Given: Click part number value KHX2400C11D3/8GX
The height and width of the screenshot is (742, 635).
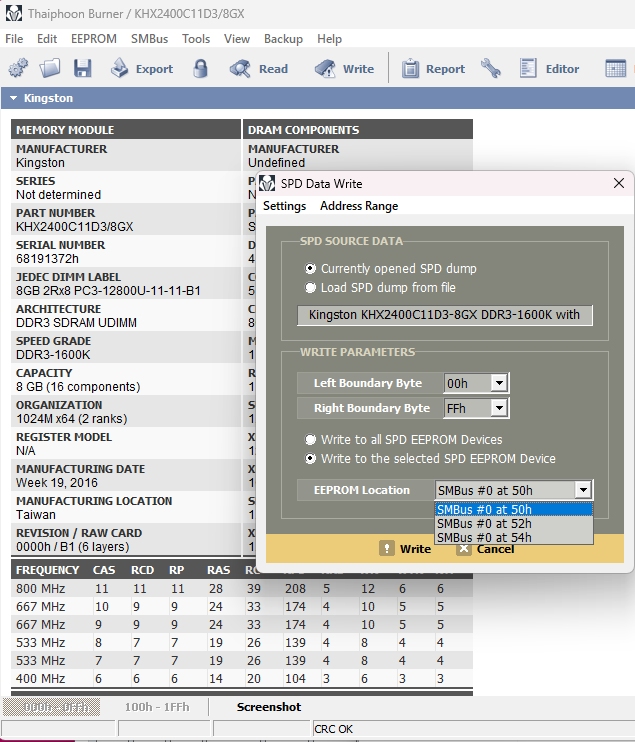Looking at the screenshot, I should [75, 227].
